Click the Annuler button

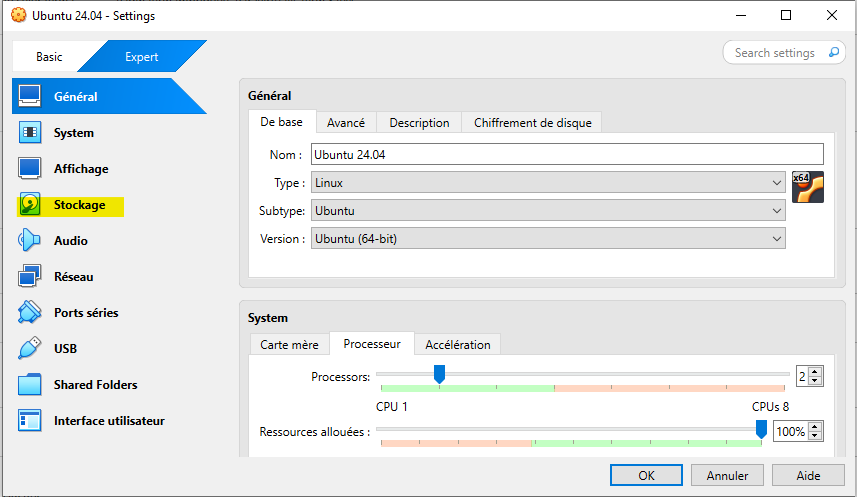[x=727, y=475]
